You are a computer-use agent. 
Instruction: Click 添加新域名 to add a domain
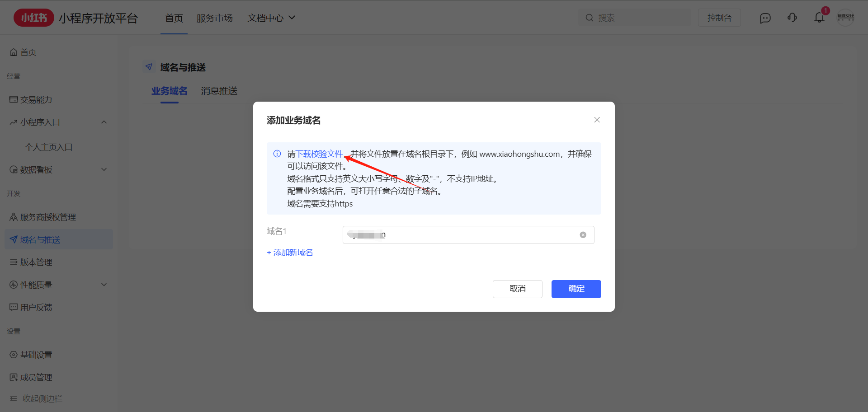(290, 253)
